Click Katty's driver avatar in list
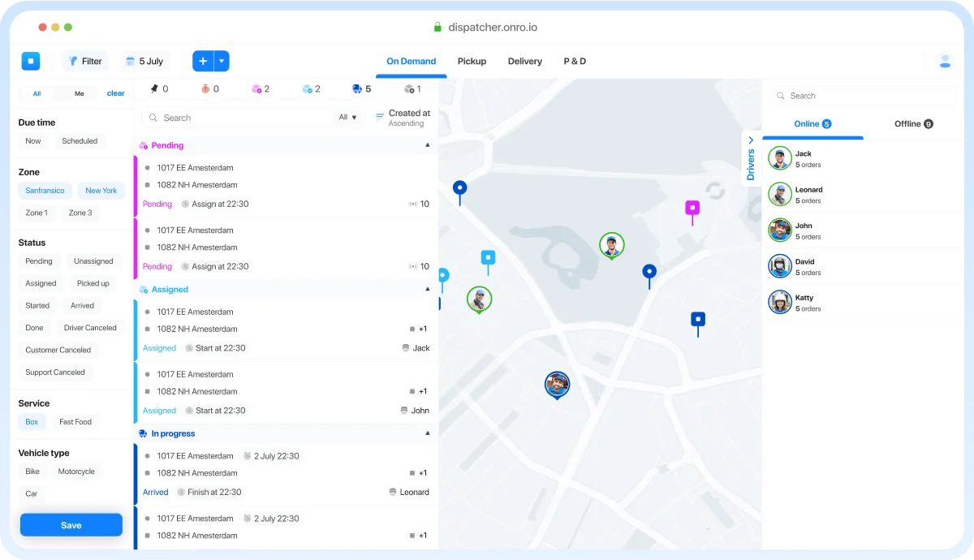974x560 pixels. pos(780,302)
